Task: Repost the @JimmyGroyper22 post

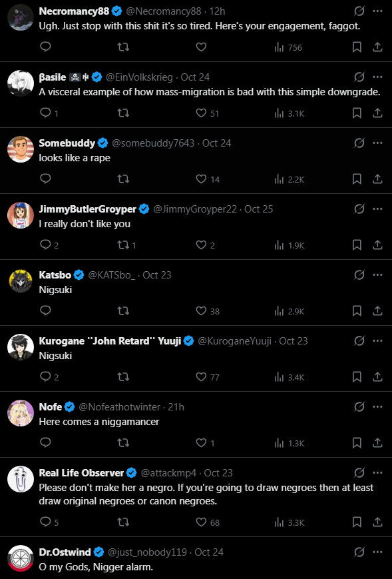Action: coord(126,245)
